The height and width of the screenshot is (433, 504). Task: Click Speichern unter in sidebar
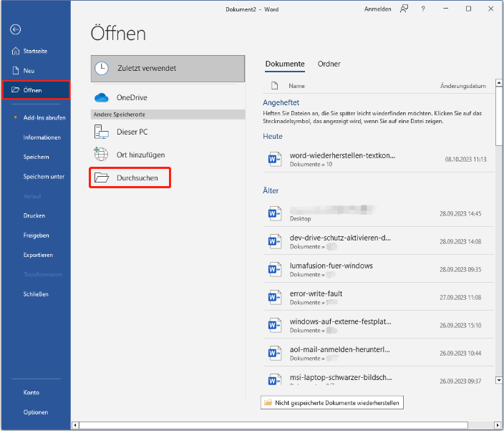coord(44,176)
